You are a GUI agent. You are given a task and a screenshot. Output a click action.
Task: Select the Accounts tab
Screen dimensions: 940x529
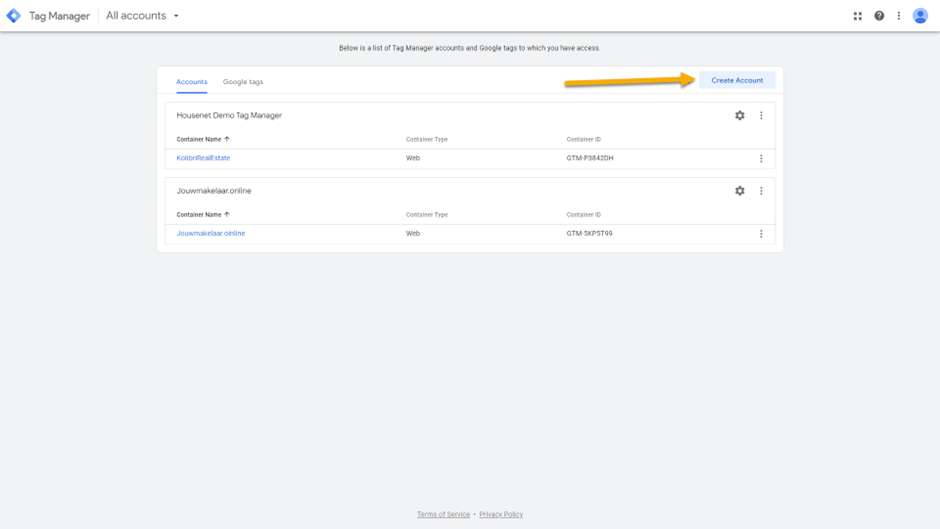point(192,82)
